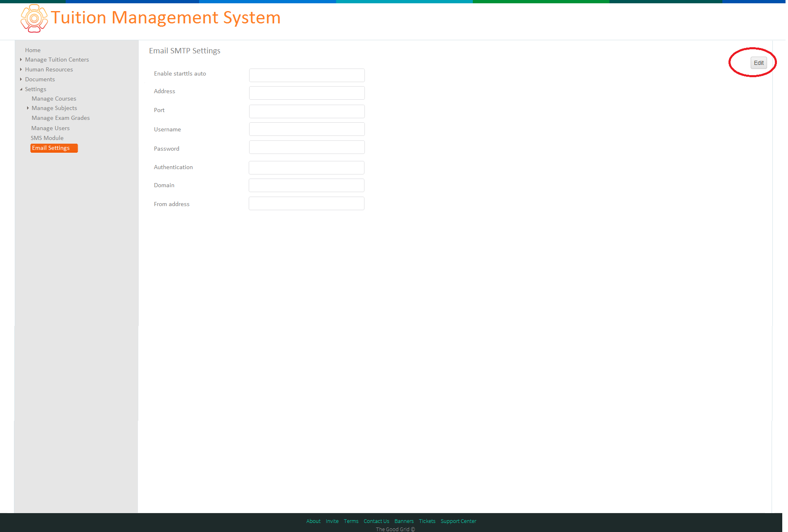The height and width of the screenshot is (532, 788).
Task: Open the Invite footer link
Action: click(332, 521)
